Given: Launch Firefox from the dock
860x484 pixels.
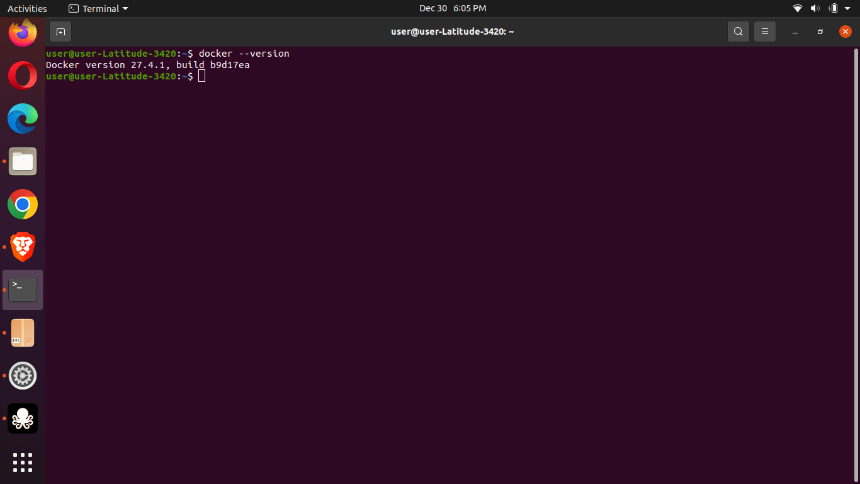Looking at the screenshot, I should (x=22, y=33).
